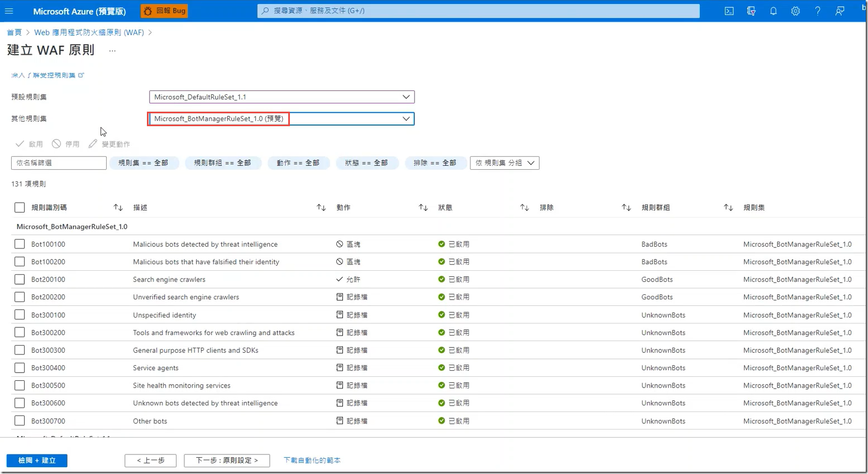Sort by 規則群組 column arrows
The image size is (868, 474).
point(728,208)
